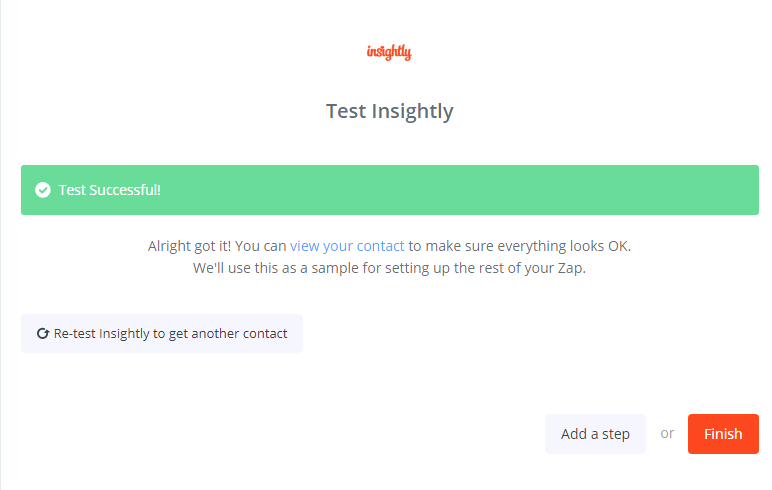Click the word "Successful!" in the green banner

point(125,190)
